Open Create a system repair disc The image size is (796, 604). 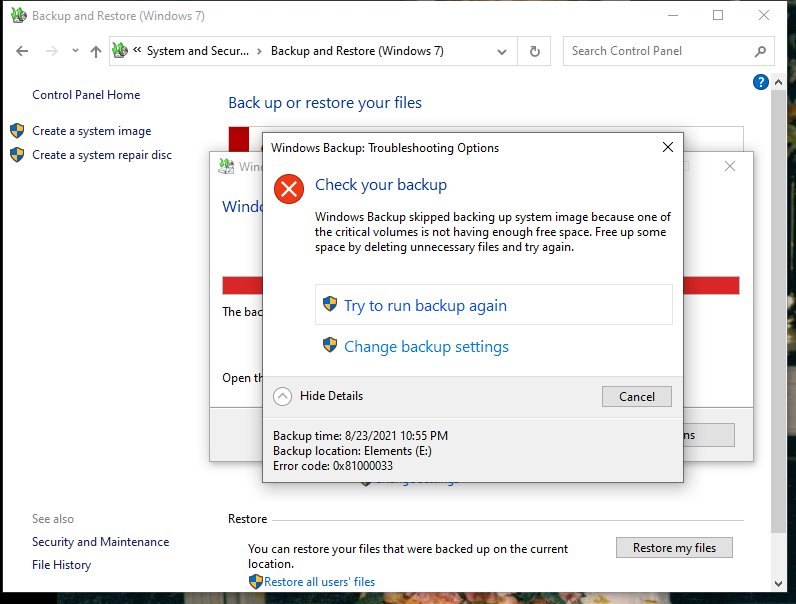[102, 155]
